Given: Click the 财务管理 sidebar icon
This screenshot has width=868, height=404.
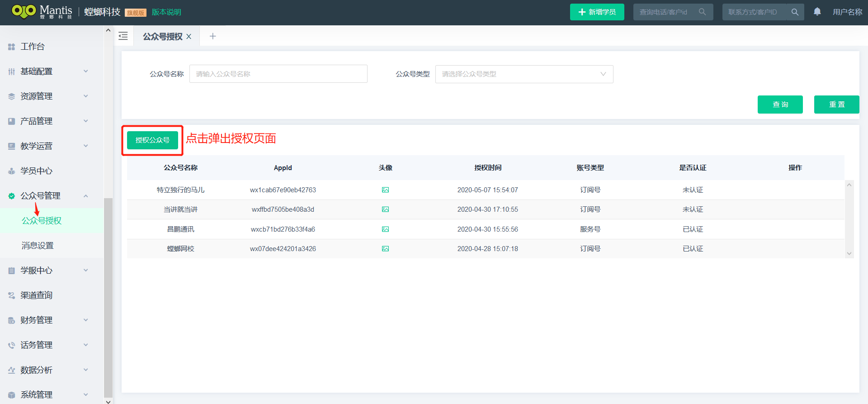Looking at the screenshot, I should tap(12, 320).
